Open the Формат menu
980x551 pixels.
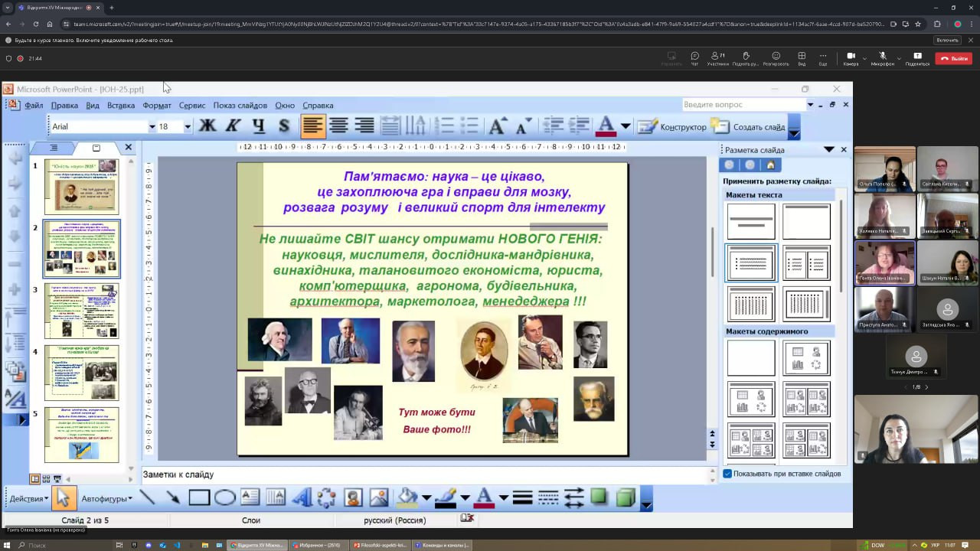[x=156, y=106]
